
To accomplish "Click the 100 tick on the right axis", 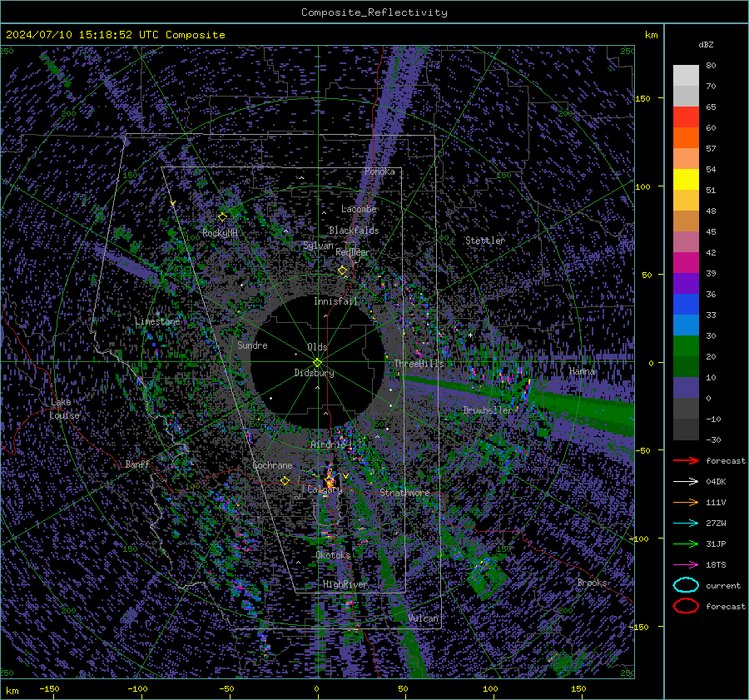I will (642, 186).
